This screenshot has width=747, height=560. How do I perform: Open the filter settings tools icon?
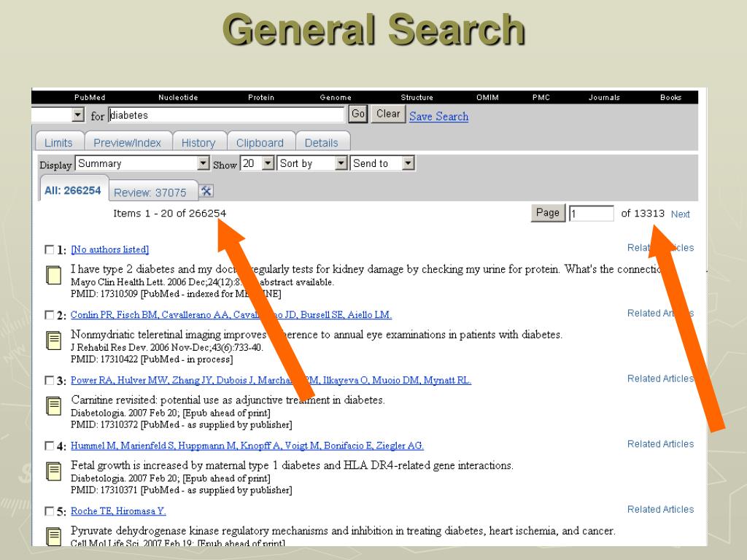pyautogui.click(x=206, y=192)
